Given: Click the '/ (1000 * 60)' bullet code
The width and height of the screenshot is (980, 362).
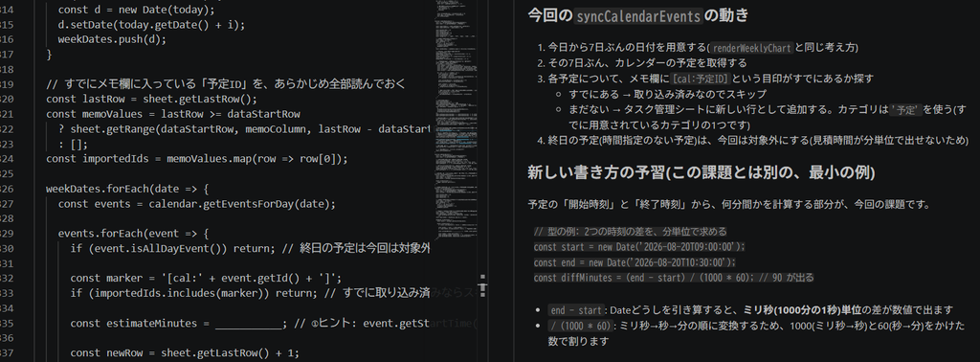Looking at the screenshot, I should click(579, 327).
